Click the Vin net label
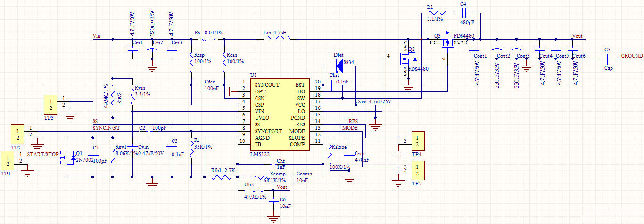Screen dimensions: 644x224 point(97,36)
